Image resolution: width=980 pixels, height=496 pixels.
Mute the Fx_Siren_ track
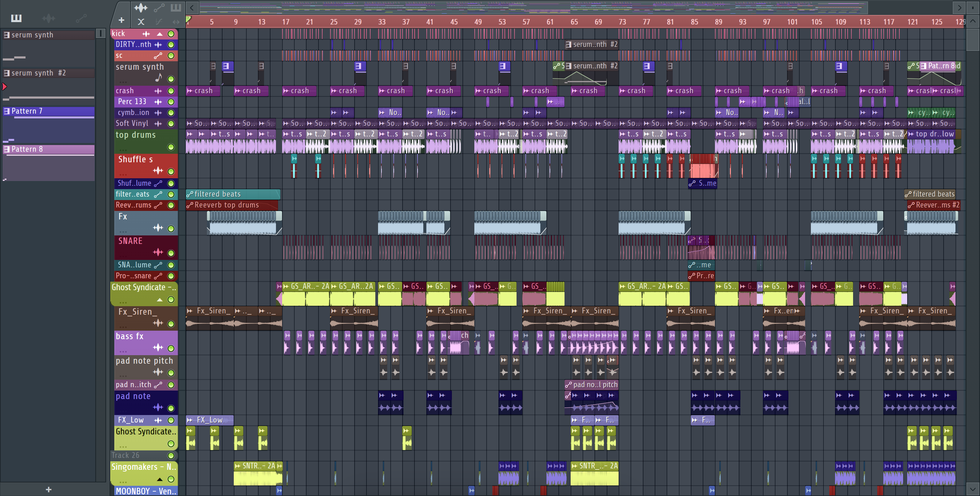[171, 324]
